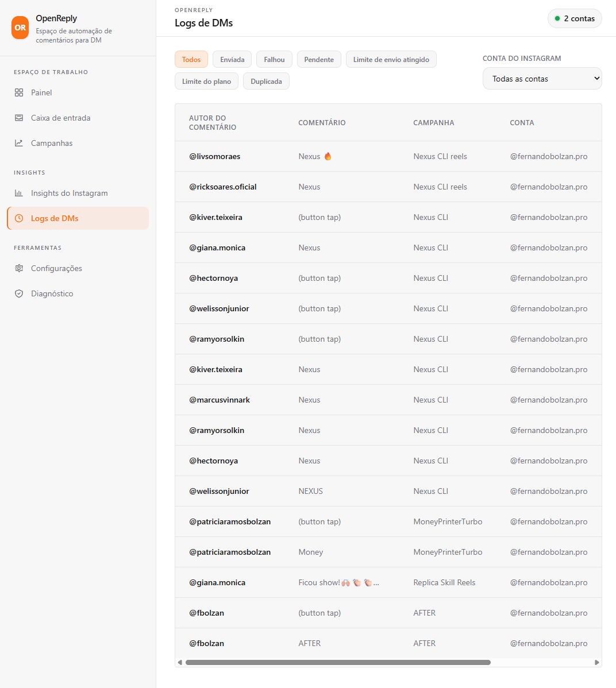
Task: Click author @livsomoraes
Action: (215, 156)
